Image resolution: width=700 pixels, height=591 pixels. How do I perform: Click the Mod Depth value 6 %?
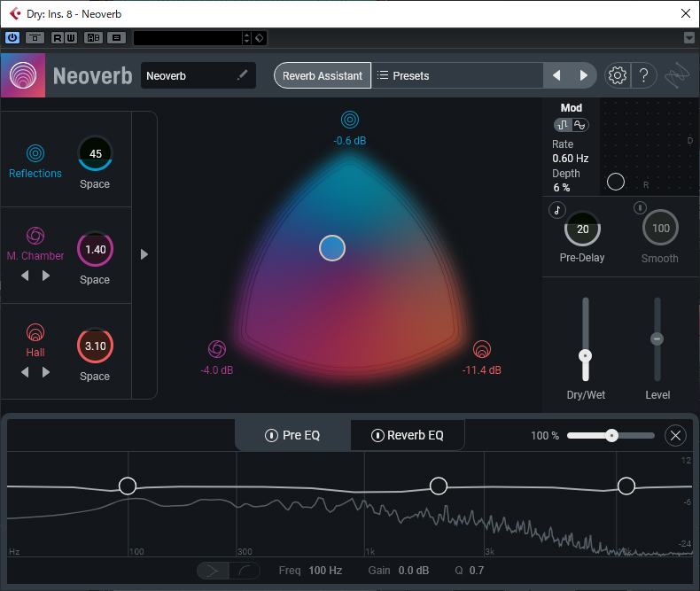pos(562,188)
